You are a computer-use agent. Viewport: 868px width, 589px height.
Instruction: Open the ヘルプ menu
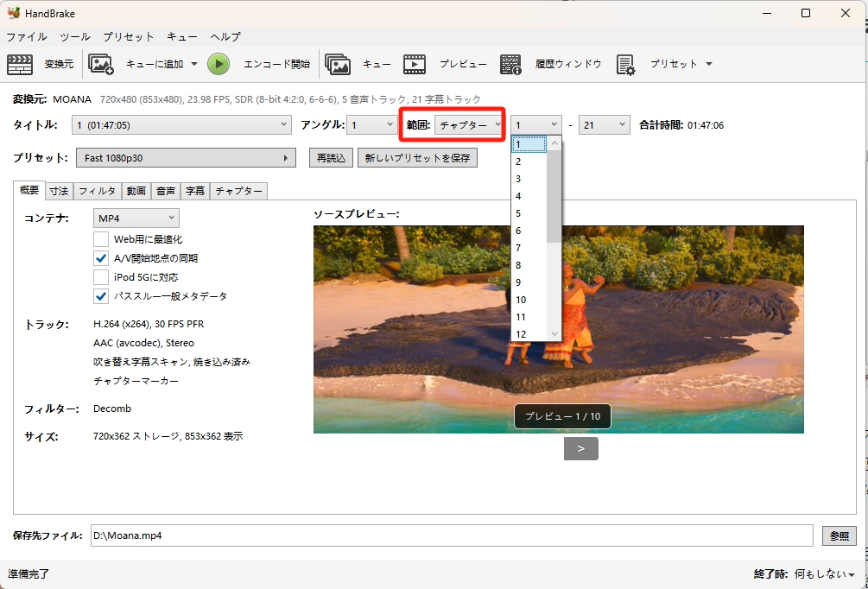(x=225, y=36)
